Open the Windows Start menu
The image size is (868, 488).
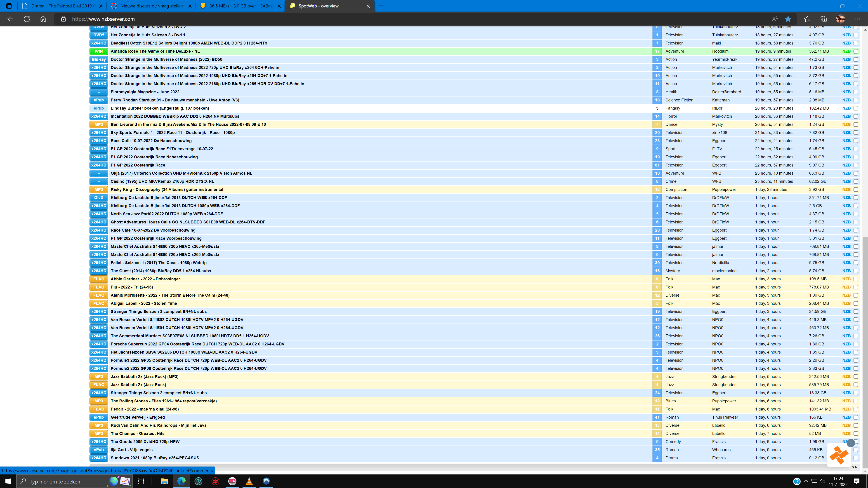[8, 481]
